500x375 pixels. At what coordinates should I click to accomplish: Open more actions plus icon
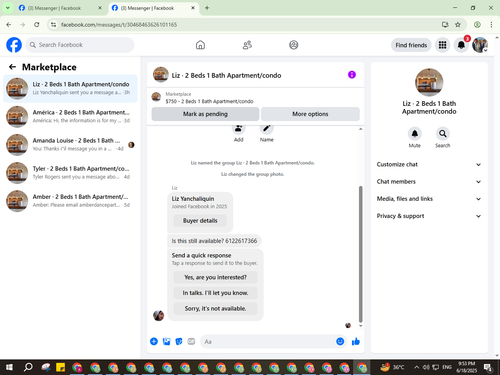point(154,341)
